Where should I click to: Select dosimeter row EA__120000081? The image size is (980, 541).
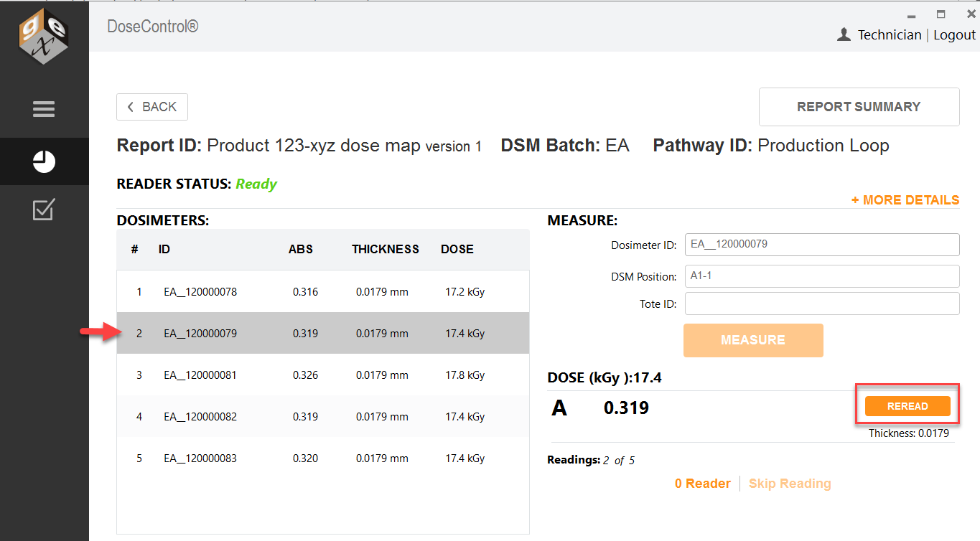pyautogui.click(x=323, y=375)
